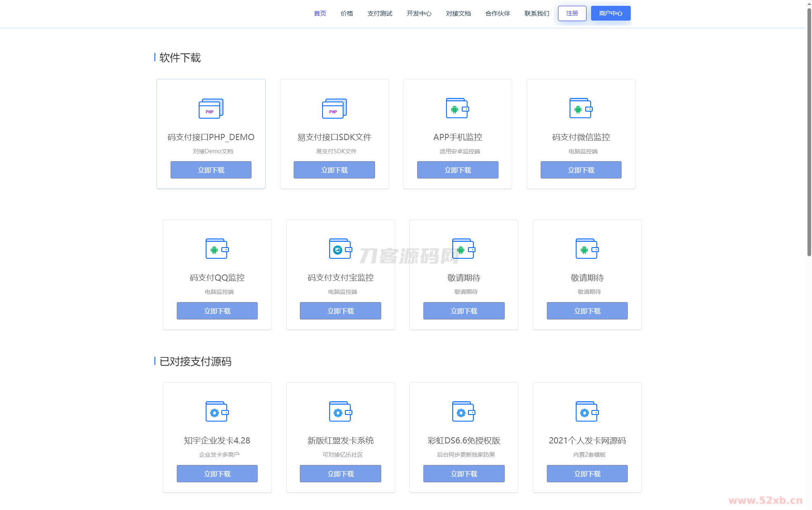Click the PHP icon above 码支付接口PHP_DEMO
This screenshot has width=812, height=510.
pyautogui.click(x=211, y=109)
